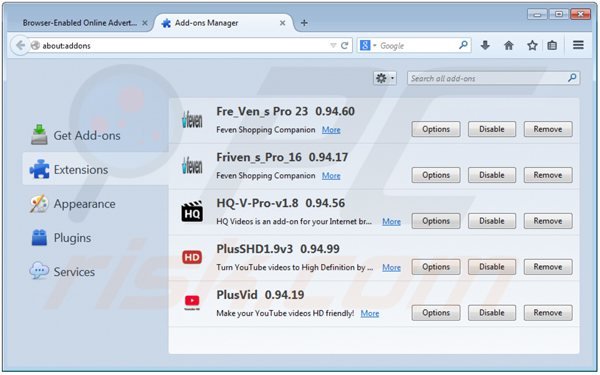Select the Fre_Ven_s Pro 23 0.94.60 title
600x375 pixels.
point(285,111)
